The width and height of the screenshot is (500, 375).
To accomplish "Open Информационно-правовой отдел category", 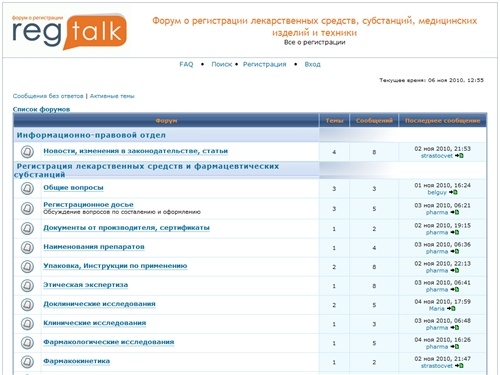I will pos(91,135).
